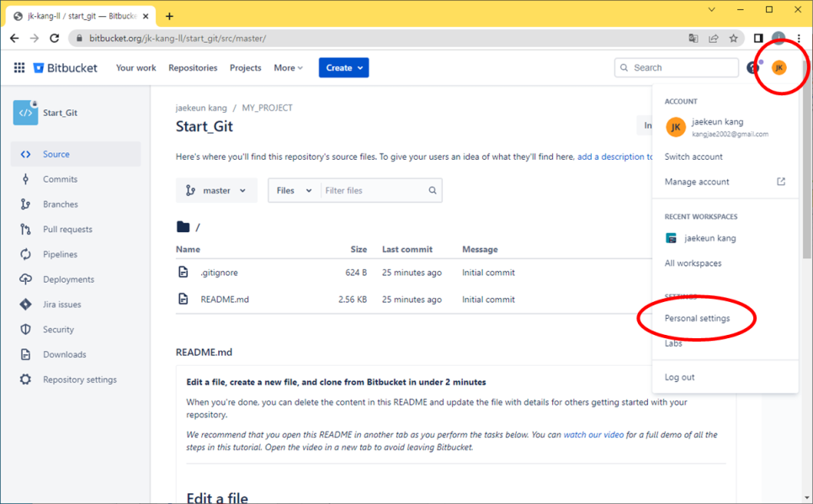Click the Pull requests icon in sidebar

[25, 229]
